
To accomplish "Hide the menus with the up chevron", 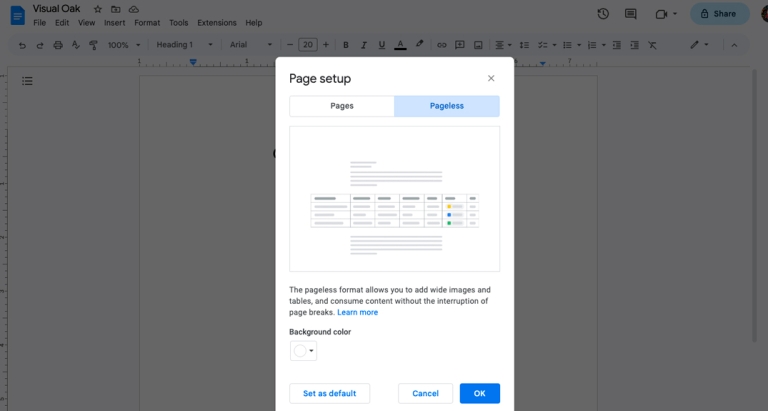I will 734,45.
